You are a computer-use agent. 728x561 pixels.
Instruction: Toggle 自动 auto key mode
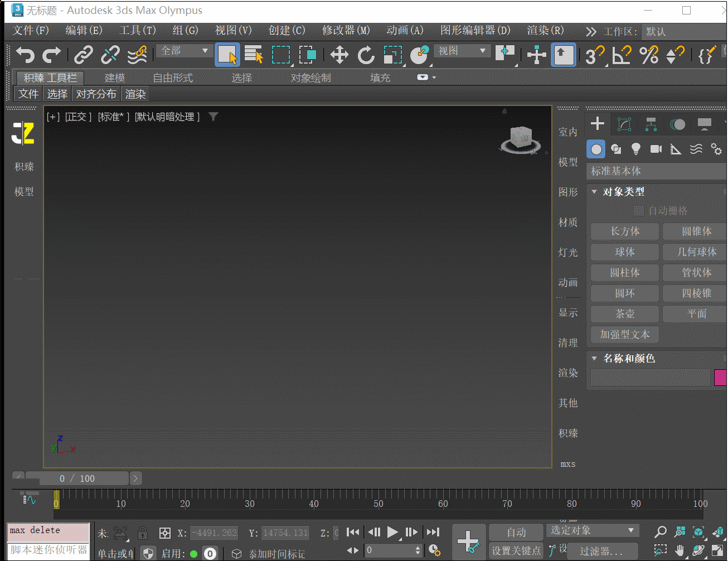pos(516,533)
